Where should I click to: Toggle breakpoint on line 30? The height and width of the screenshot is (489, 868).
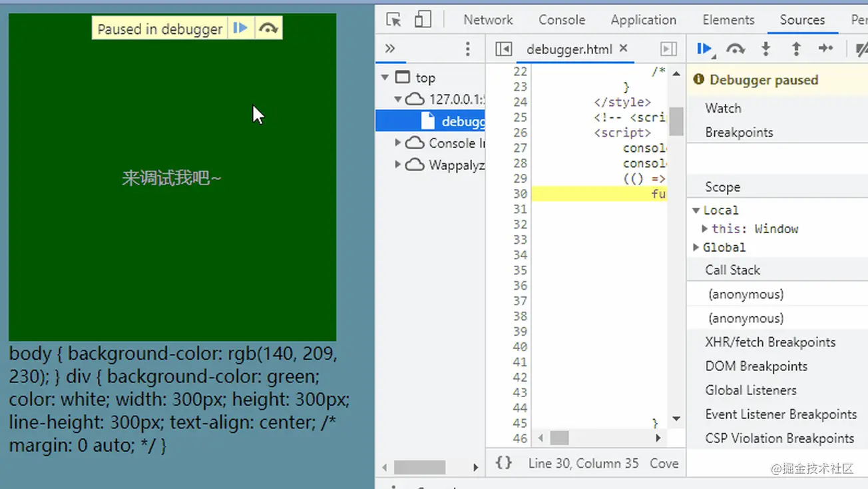[520, 194]
